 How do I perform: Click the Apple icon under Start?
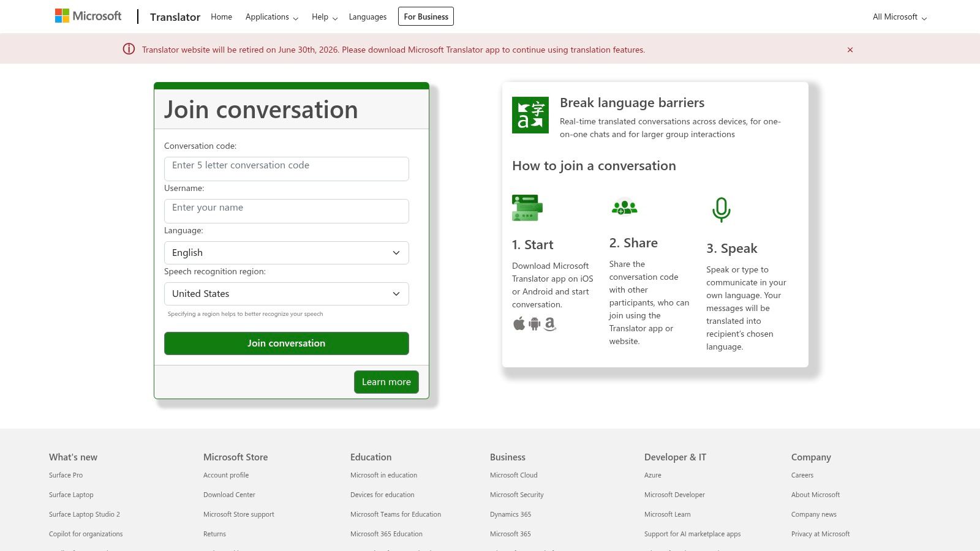click(x=518, y=324)
